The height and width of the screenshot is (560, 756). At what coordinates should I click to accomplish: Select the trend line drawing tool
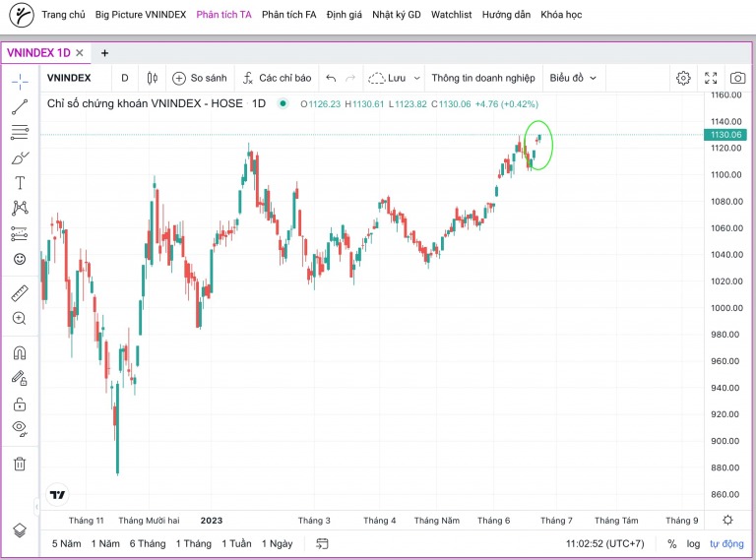coord(20,107)
